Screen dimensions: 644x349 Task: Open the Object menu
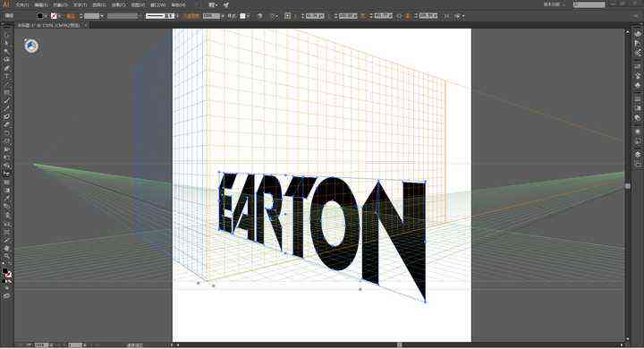[60, 5]
